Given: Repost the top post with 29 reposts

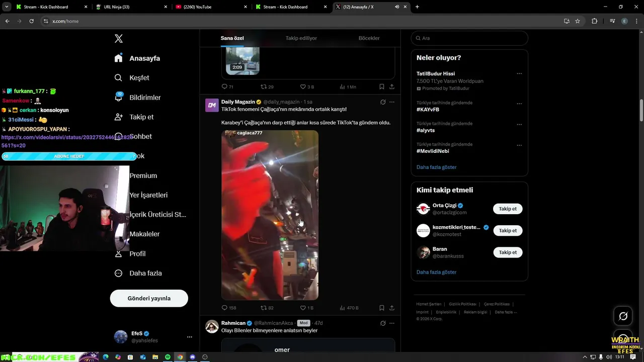Looking at the screenshot, I should pyautogui.click(x=267, y=86).
